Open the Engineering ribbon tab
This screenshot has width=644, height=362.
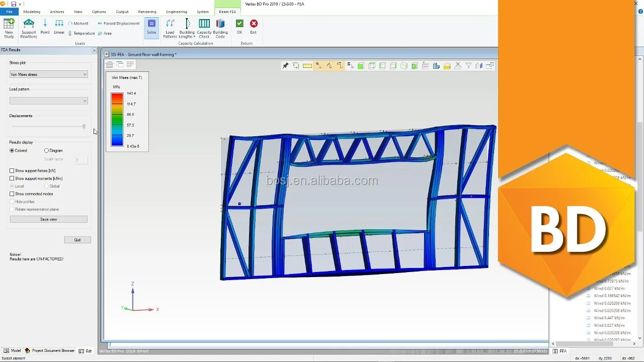(x=177, y=12)
